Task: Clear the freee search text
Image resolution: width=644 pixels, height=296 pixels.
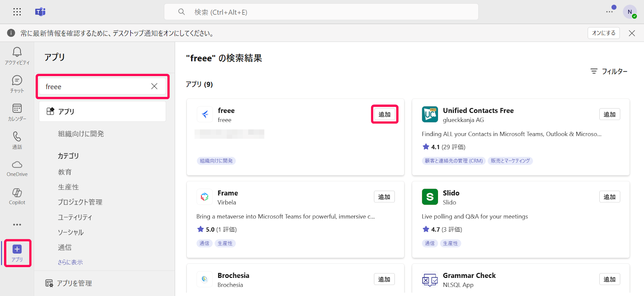Action: (x=154, y=86)
